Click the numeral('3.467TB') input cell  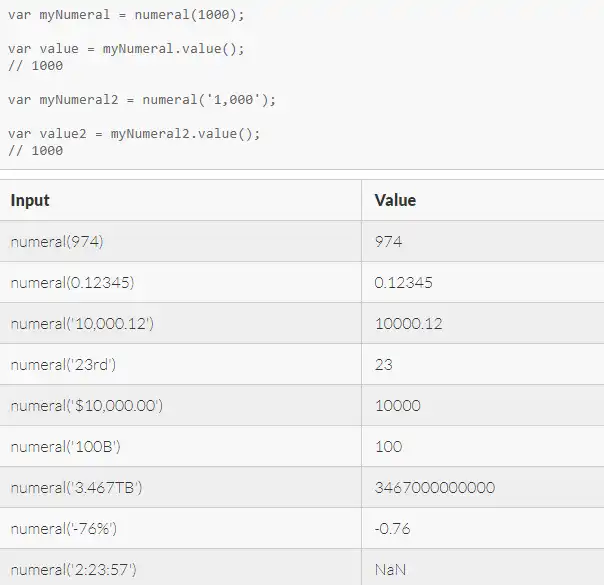pos(76,488)
